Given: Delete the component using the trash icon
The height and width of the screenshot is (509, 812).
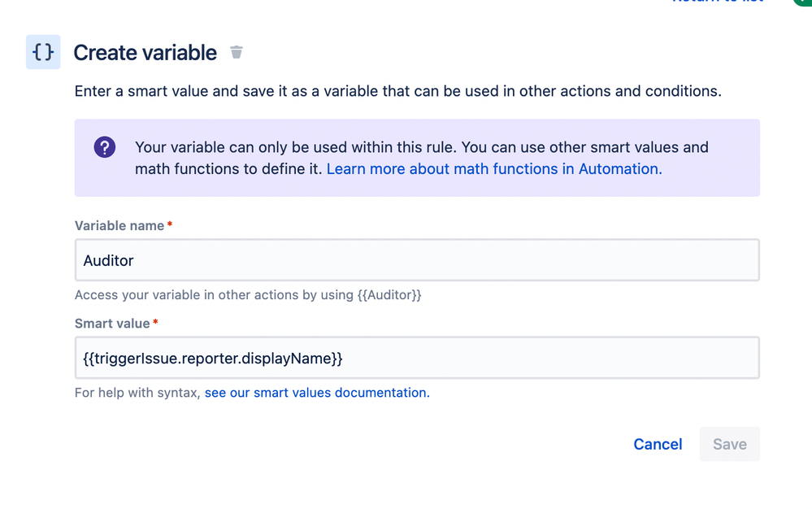Looking at the screenshot, I should (237, 52).
